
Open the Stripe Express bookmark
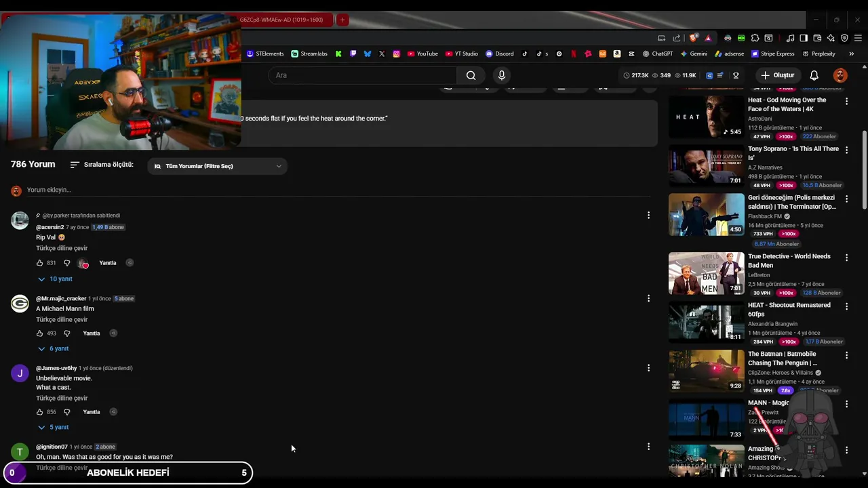(x=772, y=54)
